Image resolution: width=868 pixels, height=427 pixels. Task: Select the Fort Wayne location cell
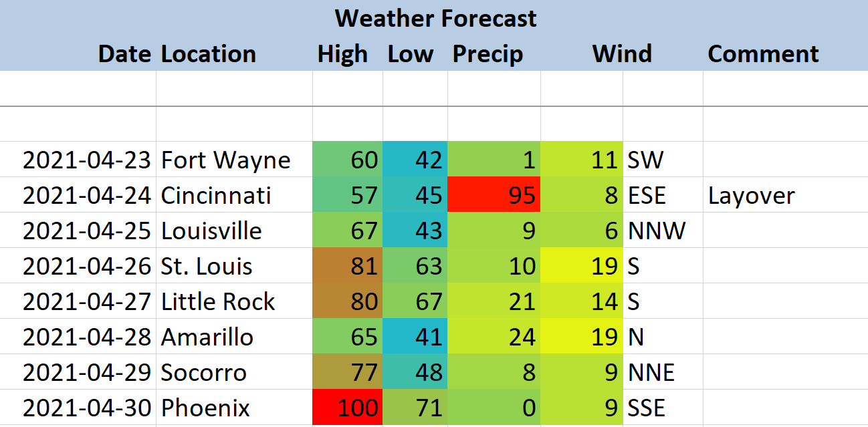[x=234, y=160]
